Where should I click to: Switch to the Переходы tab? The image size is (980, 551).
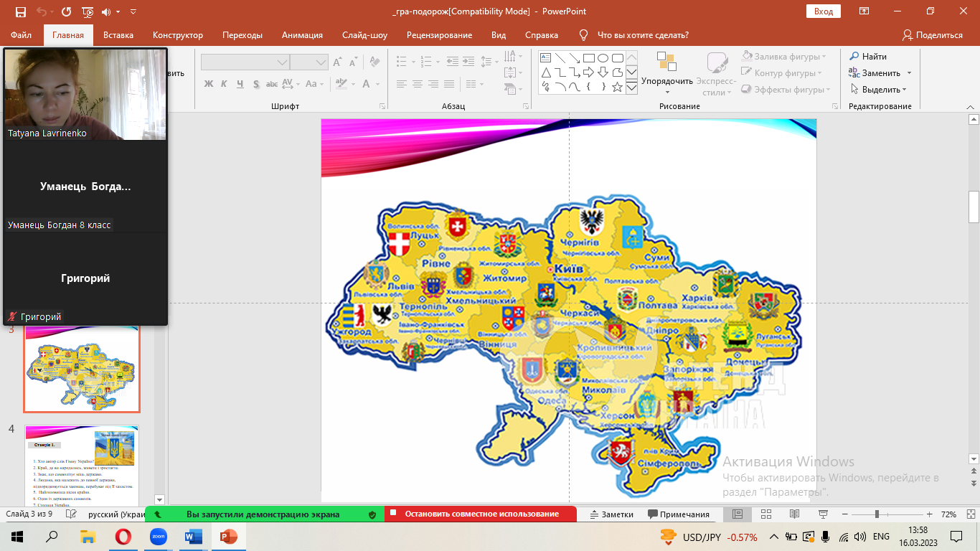pyautogui.click(x=242, y=35)
